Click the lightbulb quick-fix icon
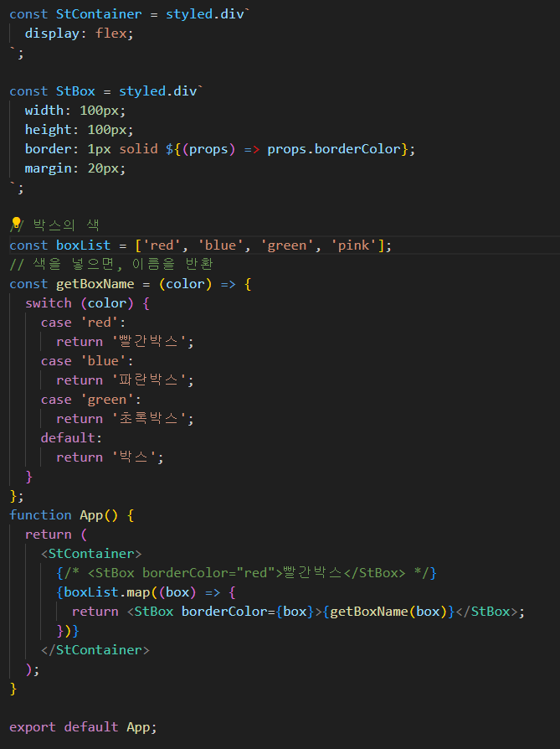 (x=16, y=223)
